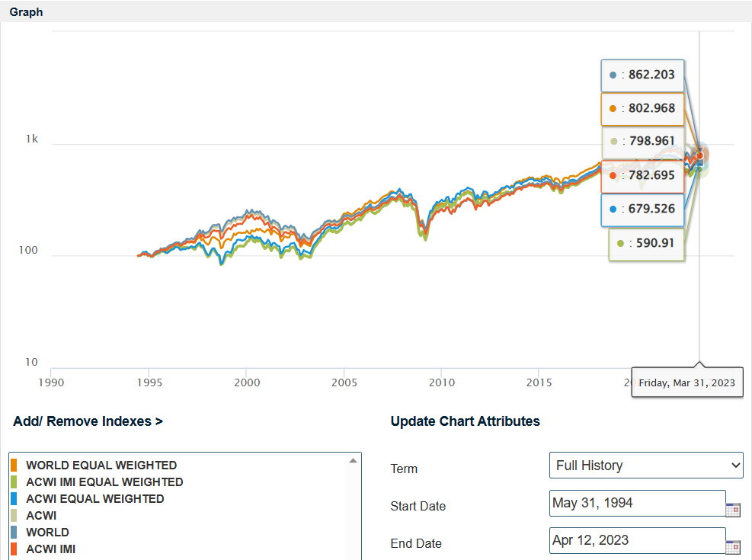This screenshot has width=752, height=560.
Task: Click the blue ACWI EQUAL WEIGHTED swatch
Action: 14,499
